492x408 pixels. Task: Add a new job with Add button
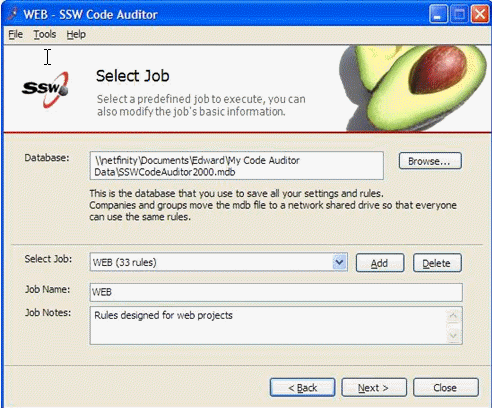[380, 263]
